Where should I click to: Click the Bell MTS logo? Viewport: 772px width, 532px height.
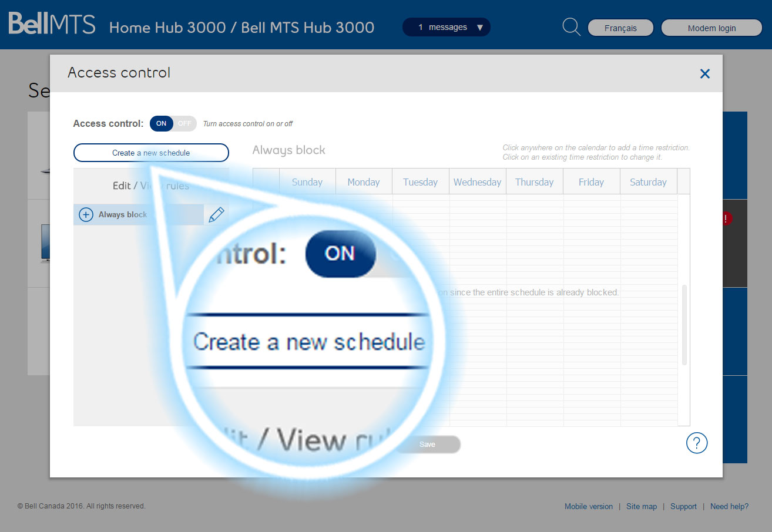point(52,23)
